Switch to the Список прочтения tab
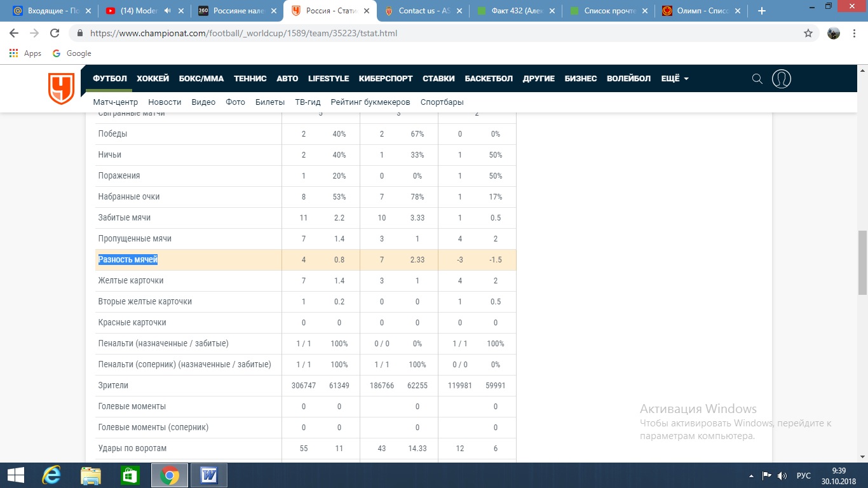This screenshot has height=488, width=868. click(607, 11)
